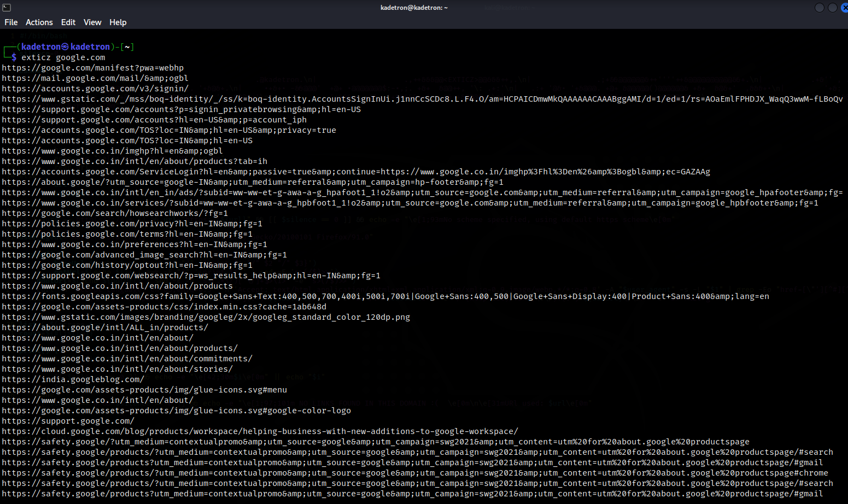Click the command line 'exticz google.com'
The height and width of the screenshot is (504, 848).
click(x=63, y=57)
